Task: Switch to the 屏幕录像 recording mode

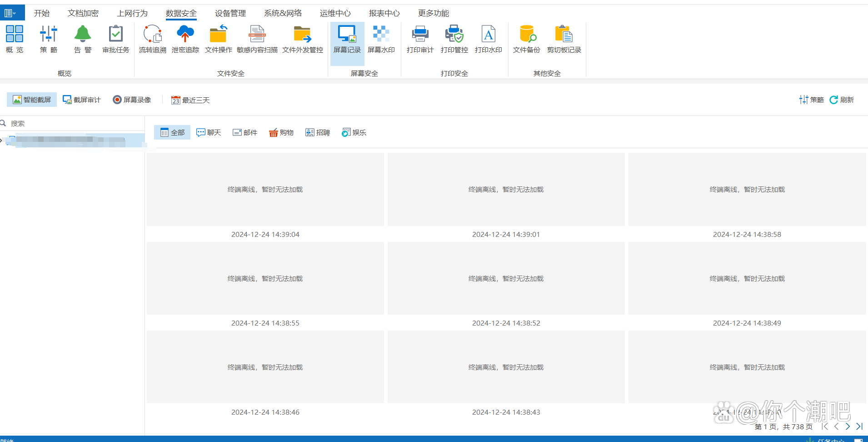Action: pos(132,100)
